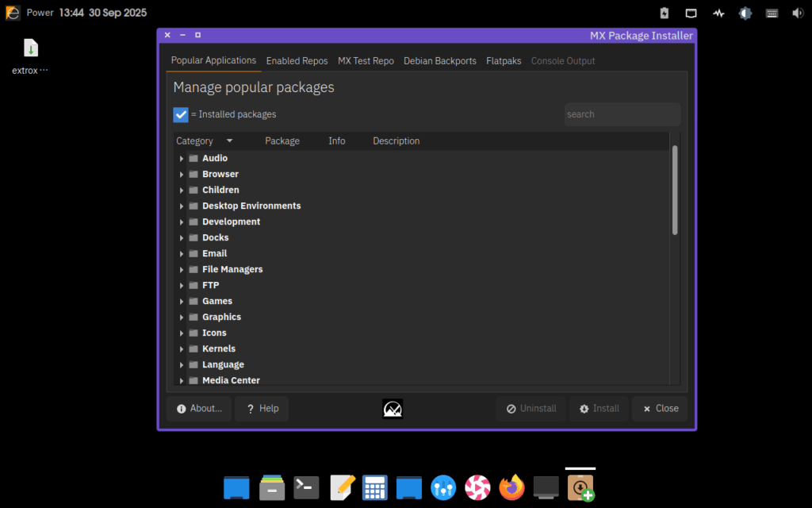The image size is (812, 508).
Task: Open the battery power tray icon
Action: 665,13
